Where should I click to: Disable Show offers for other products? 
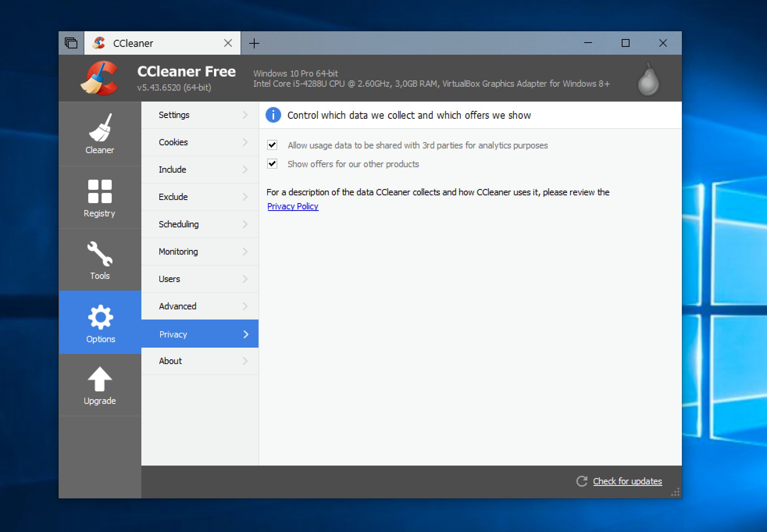tap(272, 164)
